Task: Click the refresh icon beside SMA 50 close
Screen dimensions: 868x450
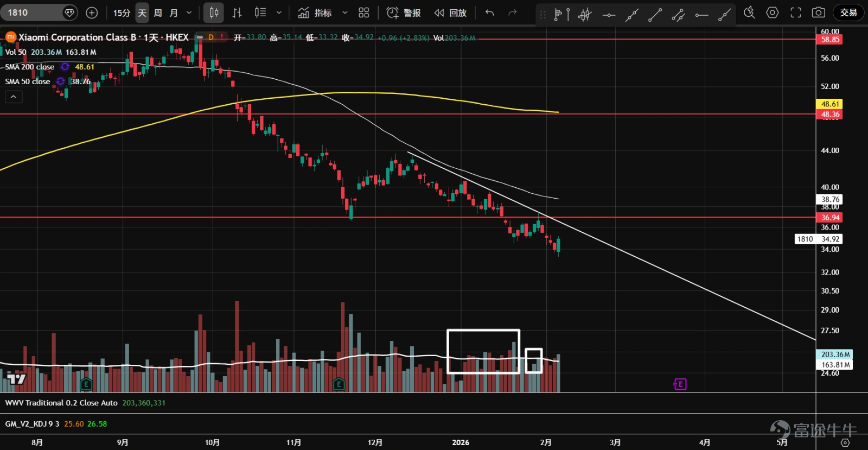Action: 61,81
